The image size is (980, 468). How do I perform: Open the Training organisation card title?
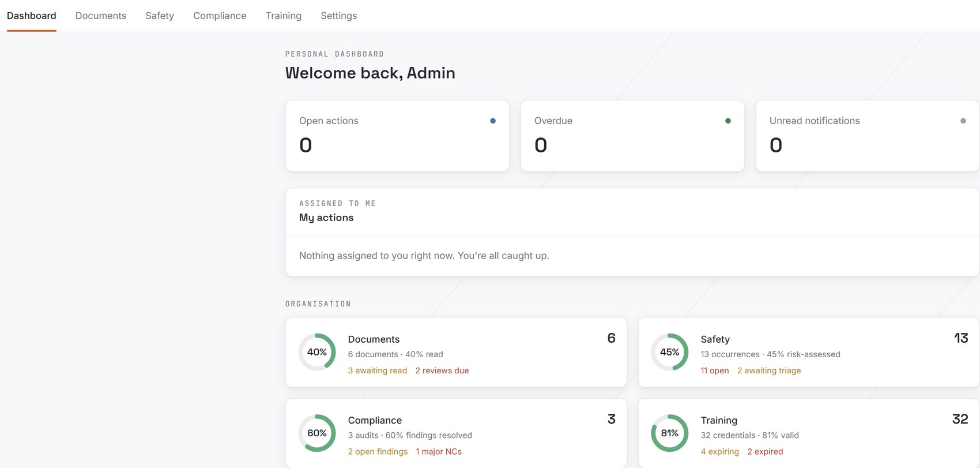pyautogui.click(x=719, y=420)
